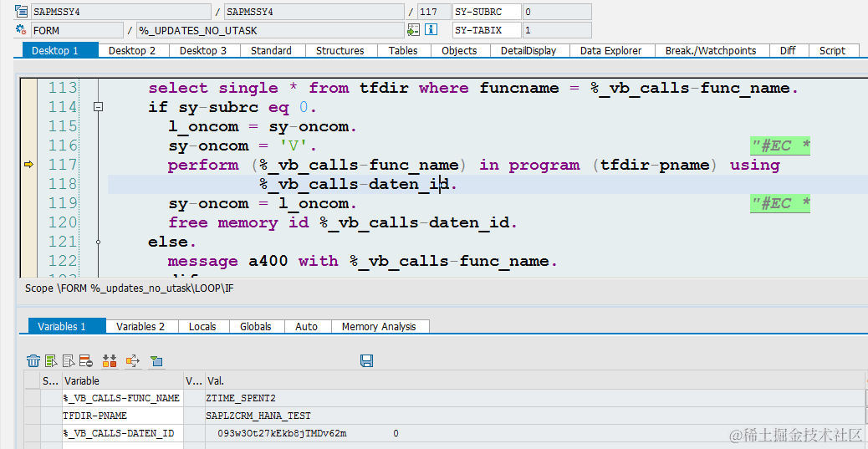Collapse the IF block at line 114
The height and width of the screenshot is (449, 868).
click(98, 107)
